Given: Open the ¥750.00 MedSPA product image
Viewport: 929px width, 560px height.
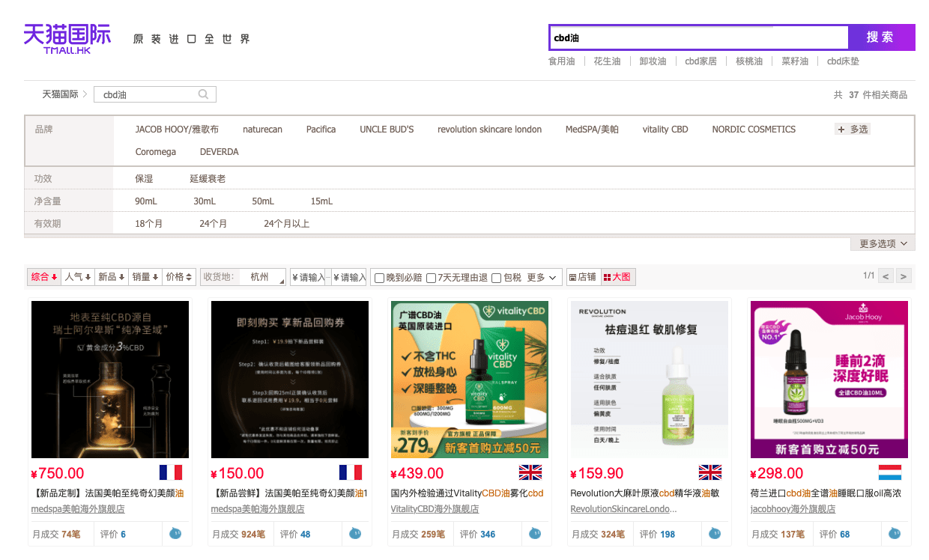Looking at the screenshot, I should [x=110, y=380].
